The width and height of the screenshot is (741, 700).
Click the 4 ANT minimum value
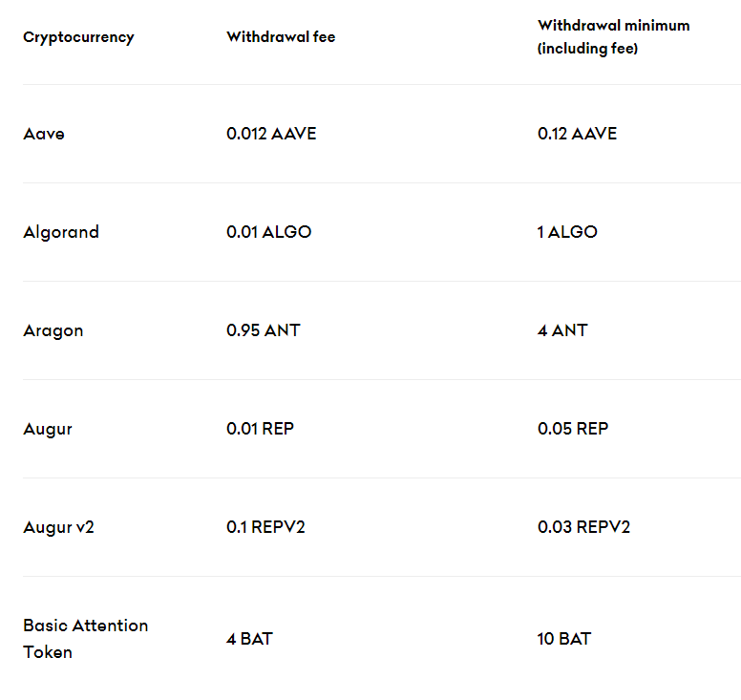pos(562,330)
